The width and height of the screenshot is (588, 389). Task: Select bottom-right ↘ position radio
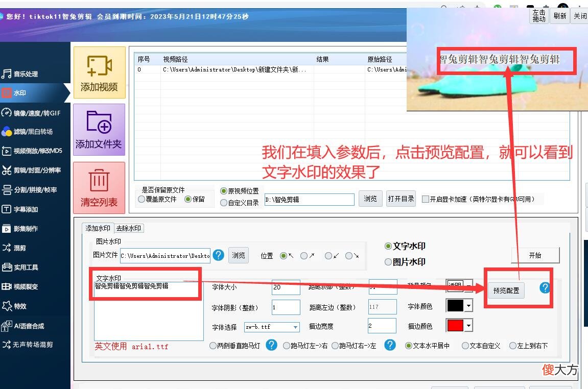(x=349, y=256)
